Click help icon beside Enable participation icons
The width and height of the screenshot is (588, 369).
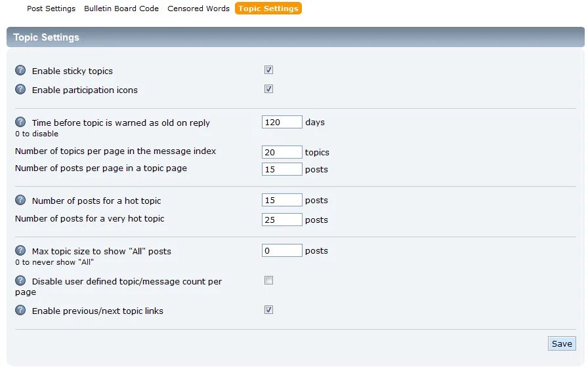pyautogui.click(x=20, y=90)
